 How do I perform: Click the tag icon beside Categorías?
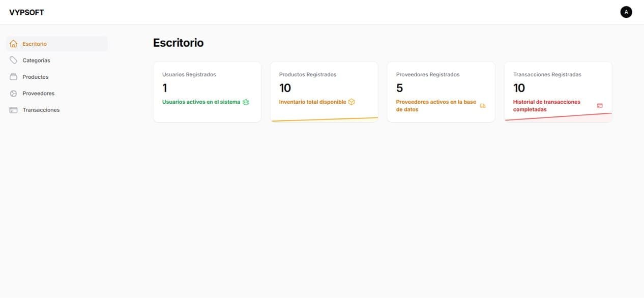(14, 61)
